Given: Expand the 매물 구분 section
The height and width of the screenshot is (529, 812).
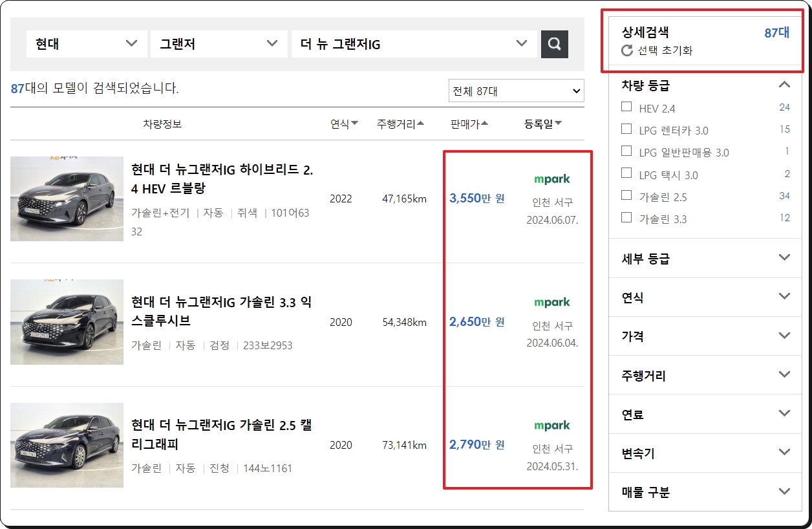Looking at the screenshot, I should (784, 491).
